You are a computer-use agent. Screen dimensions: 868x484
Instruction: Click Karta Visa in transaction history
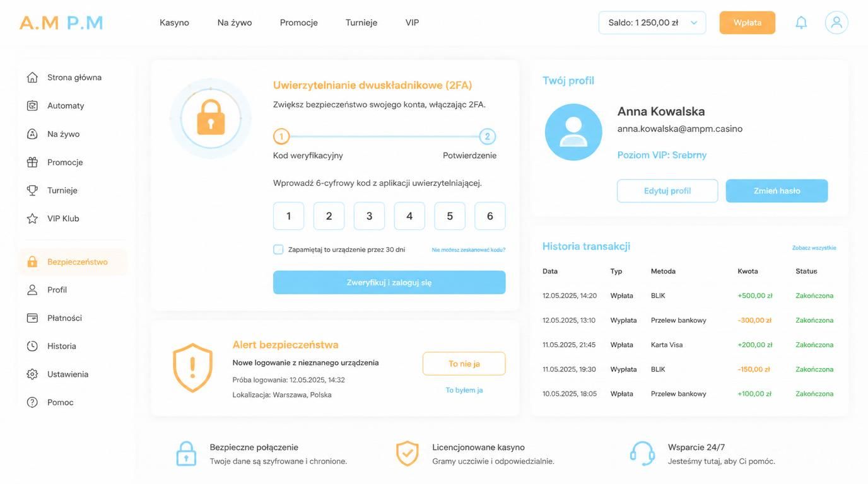coord(667,345)
